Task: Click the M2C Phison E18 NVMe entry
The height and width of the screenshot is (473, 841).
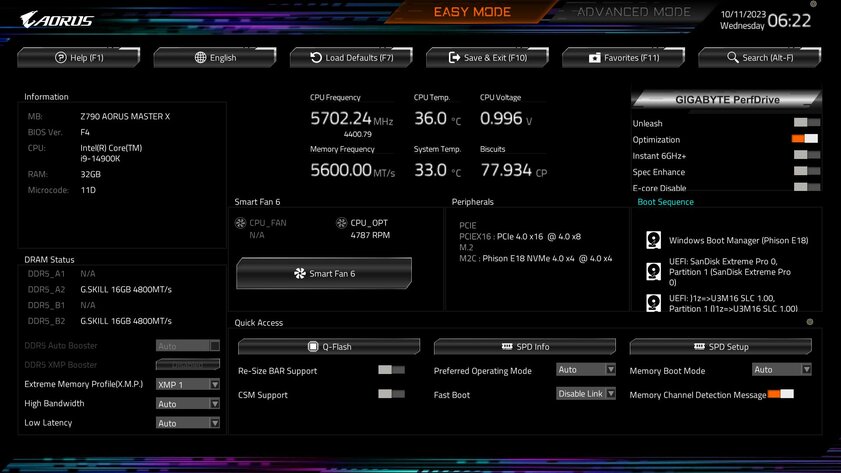Action: pyautogui.click(x=535, y=258)
